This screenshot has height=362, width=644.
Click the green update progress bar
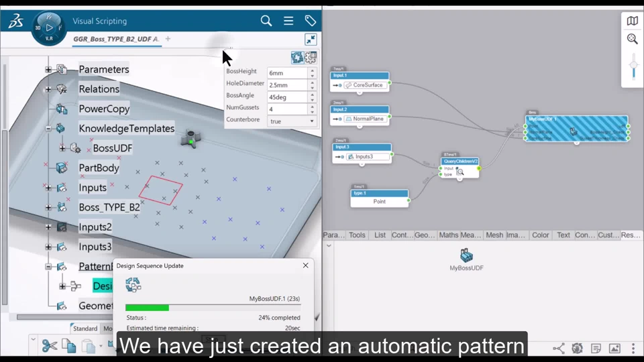147,308
